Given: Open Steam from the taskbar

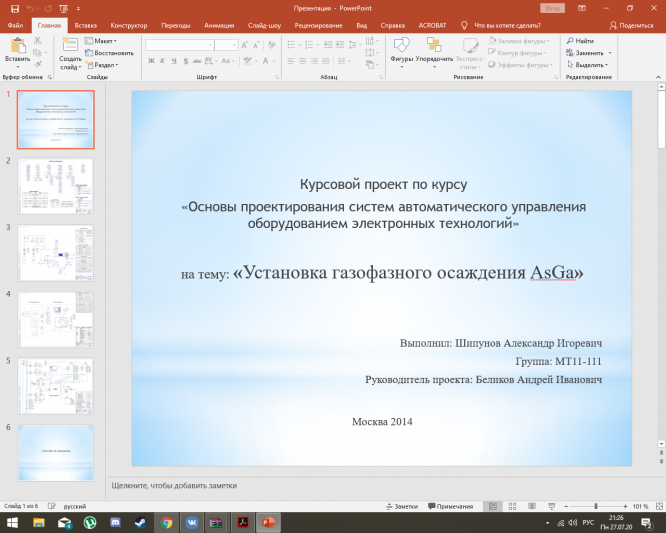Looking at the screenshot, I should (140, 522).
